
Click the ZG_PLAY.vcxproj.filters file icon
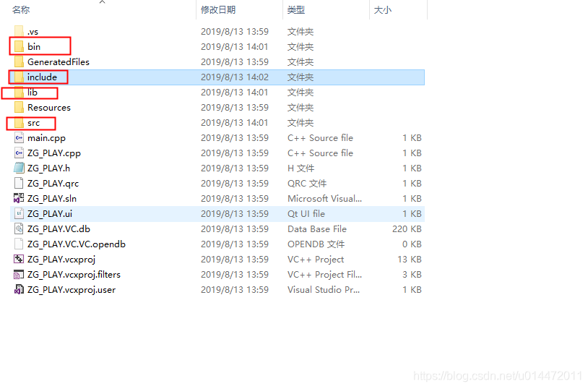tap(19, 275)
